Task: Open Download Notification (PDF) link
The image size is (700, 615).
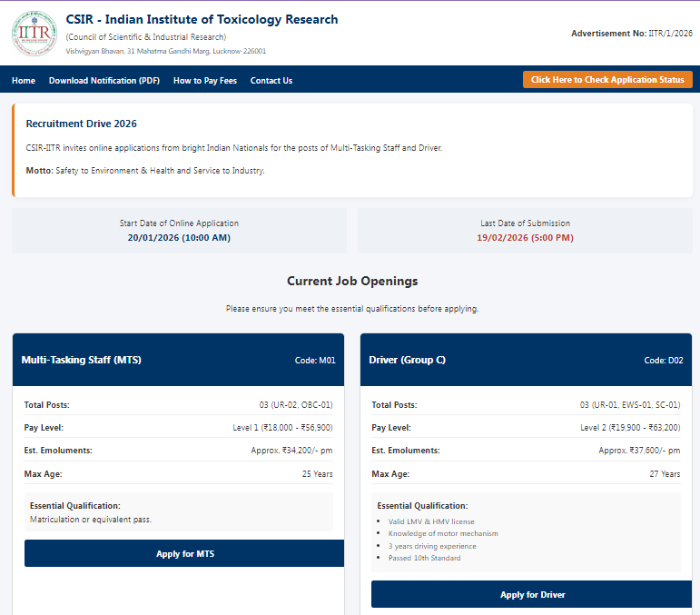Action: [x=104, y=80]
